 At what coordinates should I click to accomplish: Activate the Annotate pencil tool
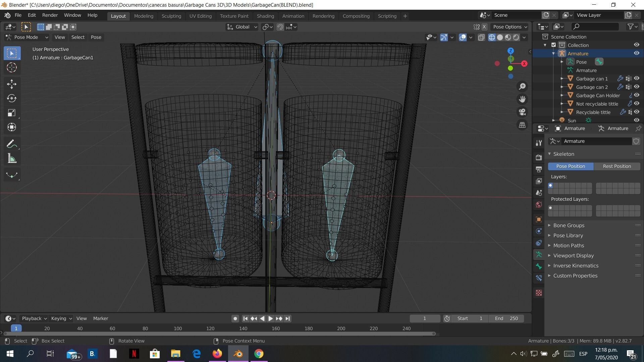click(12, 144)
